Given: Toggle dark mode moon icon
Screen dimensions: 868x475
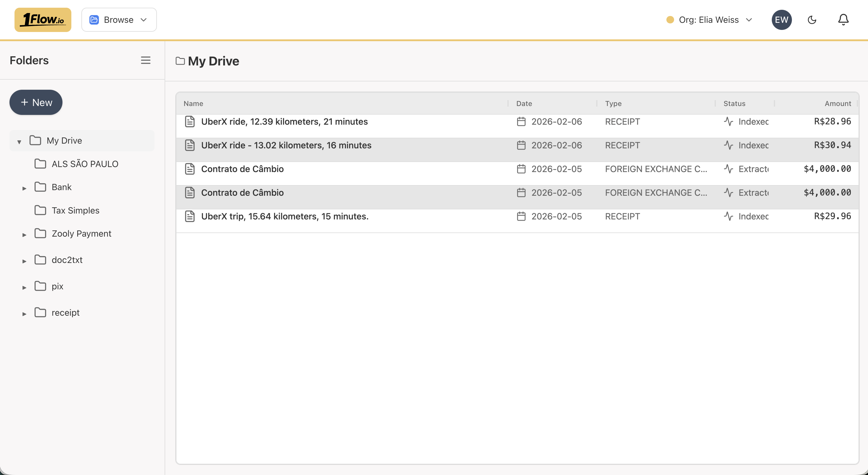Looking at the screenshot, I should 812,20.
